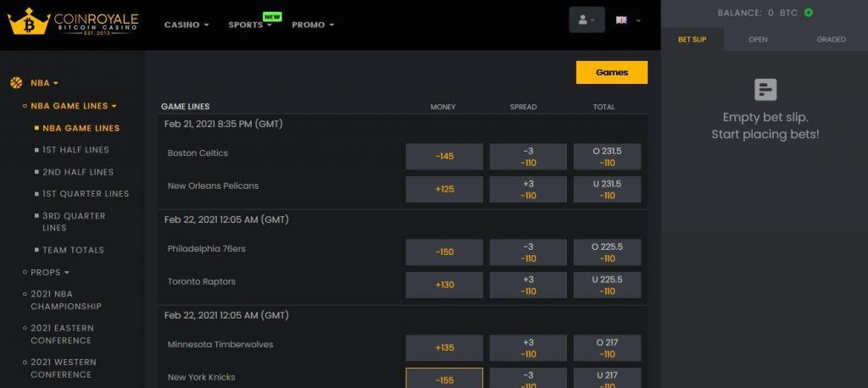
Task: Click the basketball icon beside NBA
Action: coord(16,83)
